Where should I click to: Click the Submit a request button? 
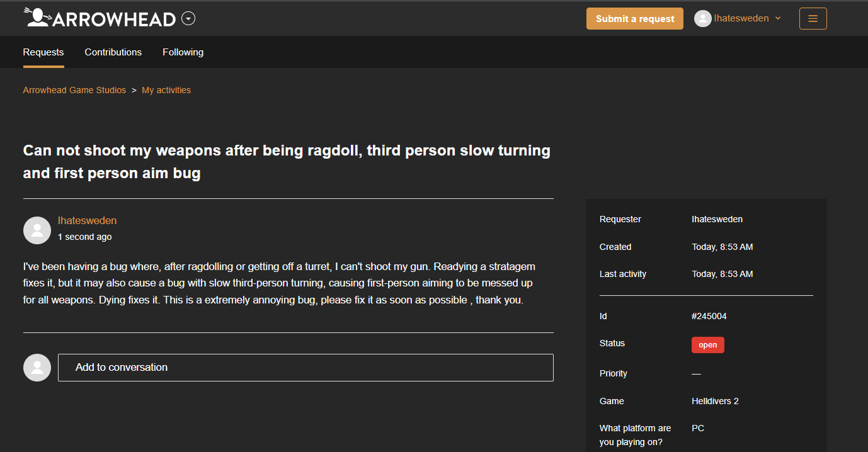point(635,19)
